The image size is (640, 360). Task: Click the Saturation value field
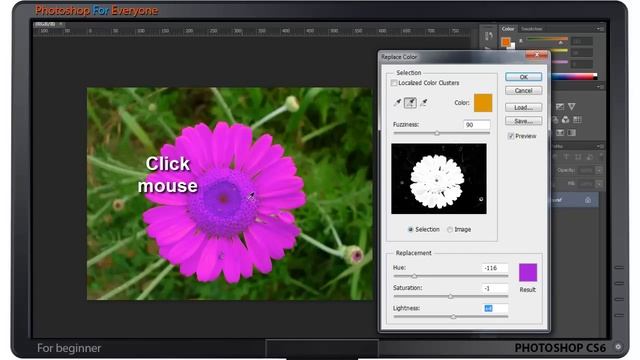point(495,289)
